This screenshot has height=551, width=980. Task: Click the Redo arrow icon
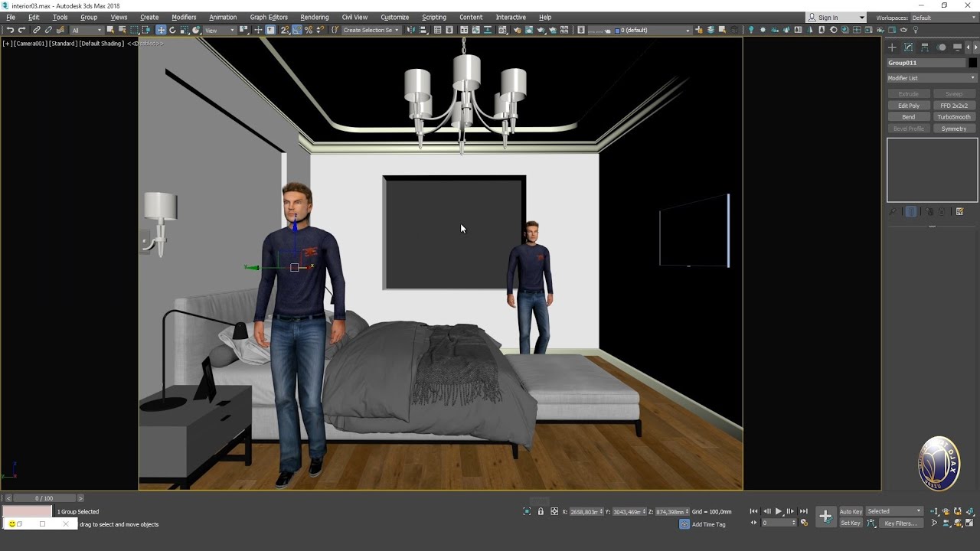[x=21, y=30]
